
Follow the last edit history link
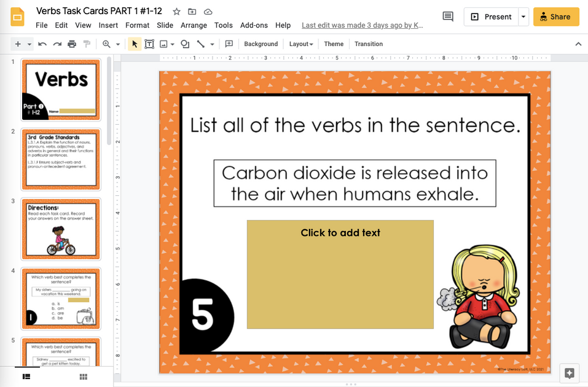pyautogui.click(x=363, y=25)
